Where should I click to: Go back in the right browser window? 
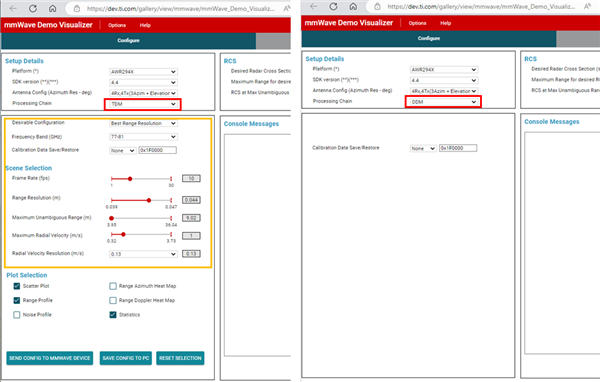click(x=314, y=6)
